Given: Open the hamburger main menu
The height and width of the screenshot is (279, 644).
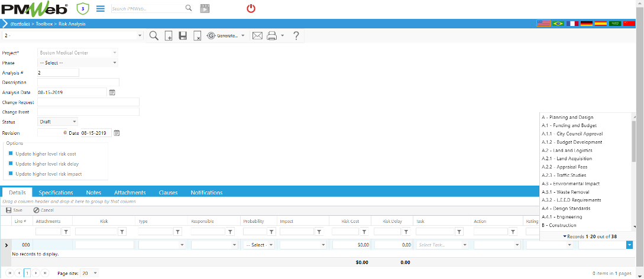Looking at the screenshot, I should pos(100,8).
